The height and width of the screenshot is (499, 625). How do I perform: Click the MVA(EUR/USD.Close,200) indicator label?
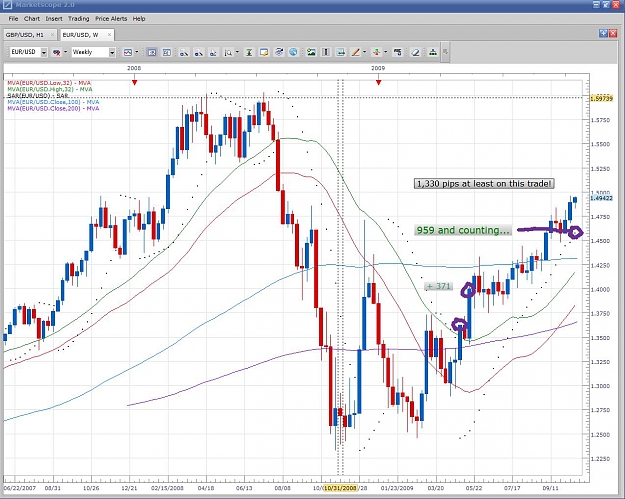[x=53, y=108]
